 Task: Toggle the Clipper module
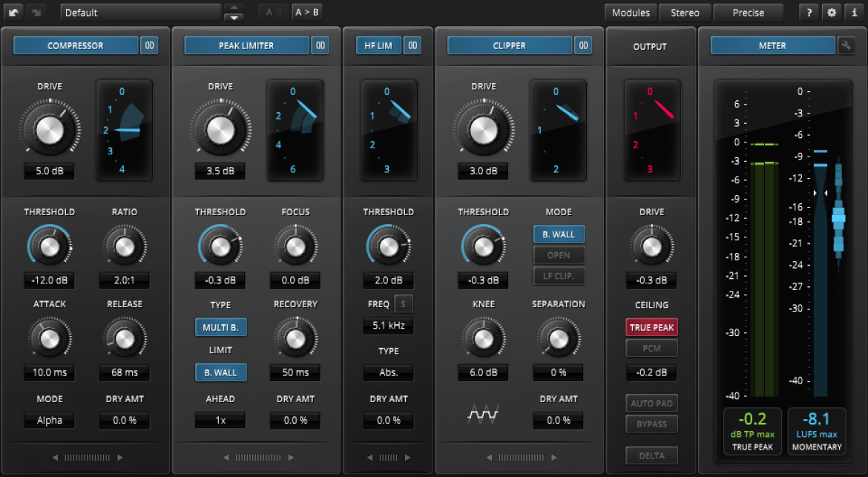tap(509, 45)
